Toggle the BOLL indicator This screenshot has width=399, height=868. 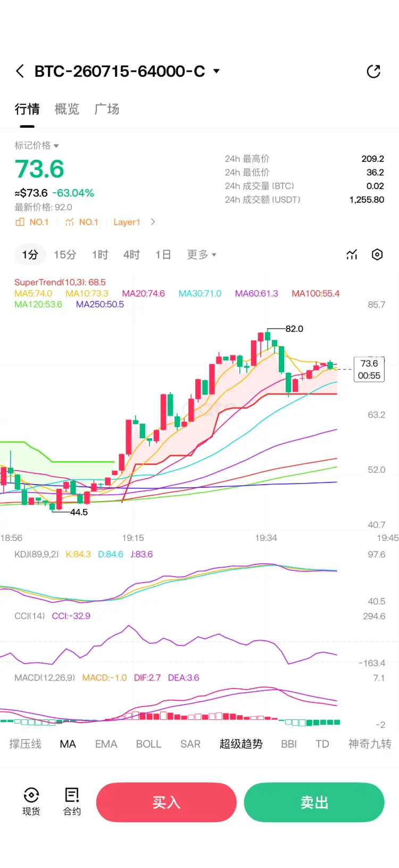tap(148, 744)
